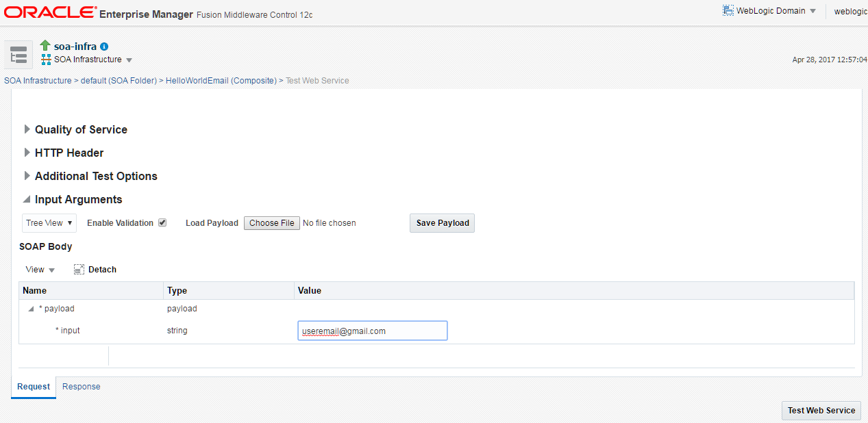Click inside the useremail@gmail.com input field
Image resolution: width=868 pixels, height=423 pixels.
[x=372, y=331]
